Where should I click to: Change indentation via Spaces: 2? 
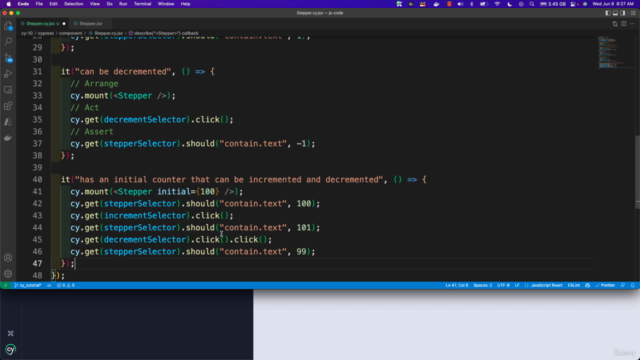482,285
